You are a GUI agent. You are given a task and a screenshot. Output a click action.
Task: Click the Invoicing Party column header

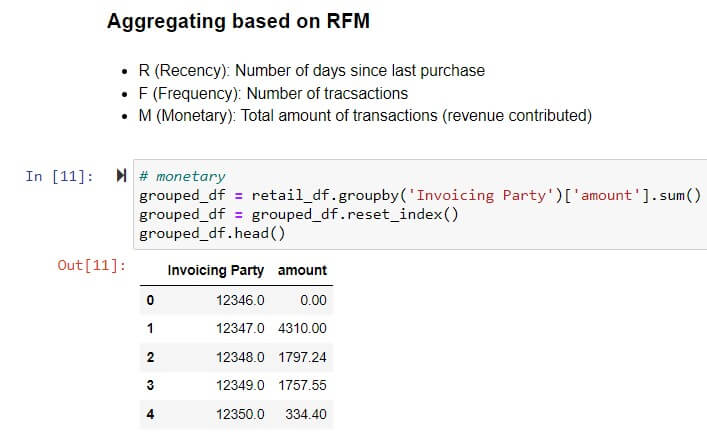216,271
